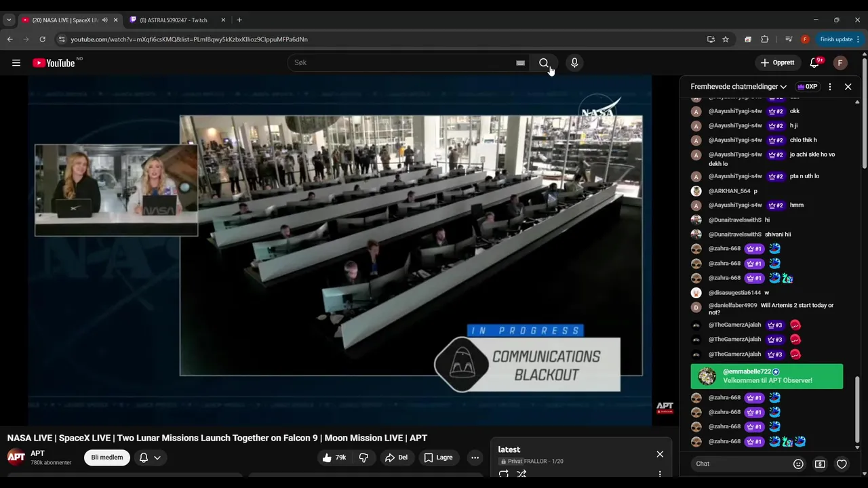Start voice search with the microphone icon
This screenshot has width=868, height=488.
point(574,63)
